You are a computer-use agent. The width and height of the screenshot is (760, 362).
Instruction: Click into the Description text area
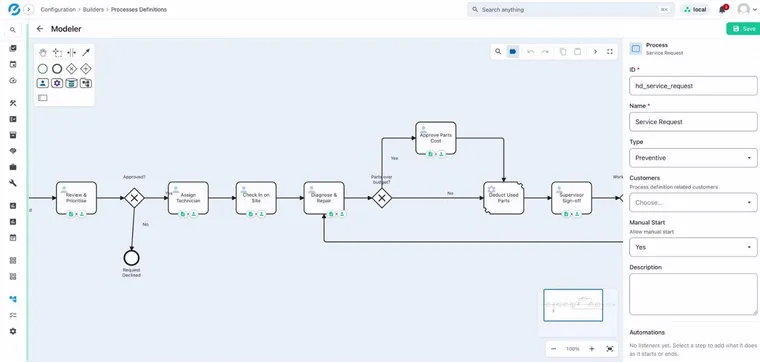[693, 294]
